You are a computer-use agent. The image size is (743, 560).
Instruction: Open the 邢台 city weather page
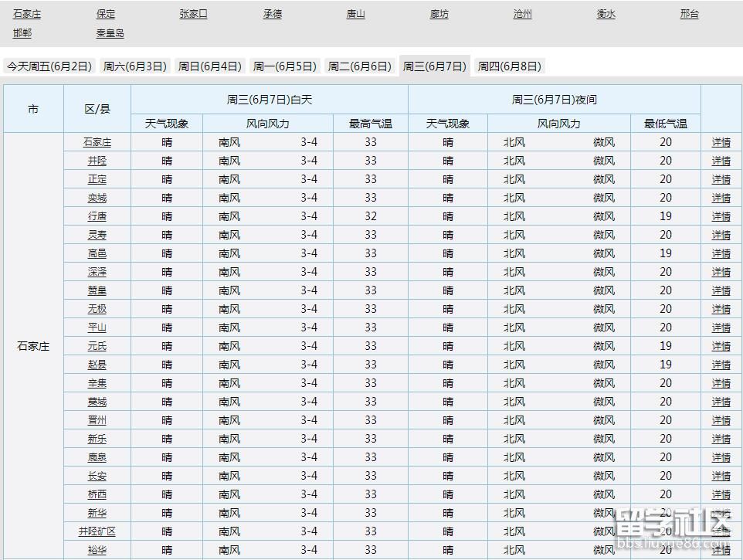(x=688, y=13)
